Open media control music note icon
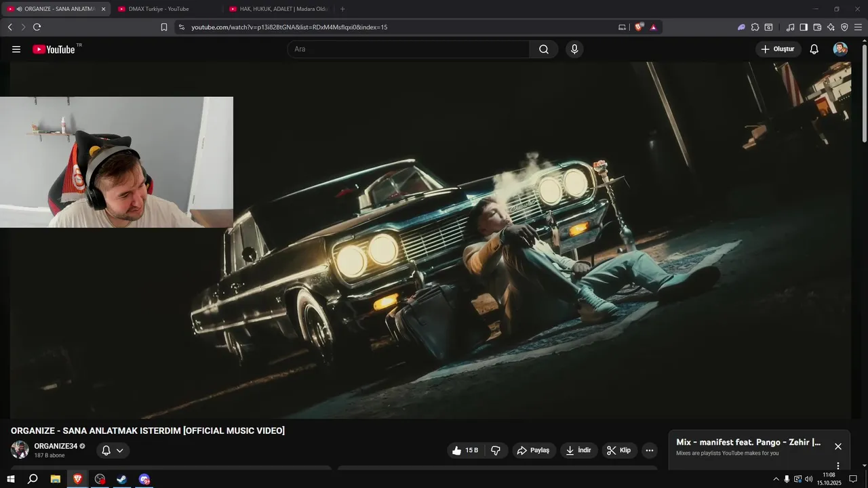Screen dimensions: 868x488 click(x=790, y=27)
